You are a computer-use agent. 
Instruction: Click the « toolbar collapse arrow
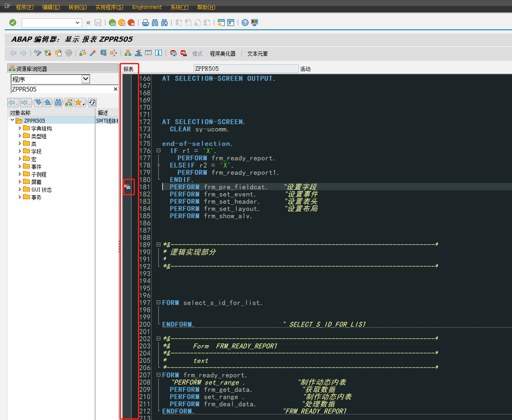click(89, 23)
